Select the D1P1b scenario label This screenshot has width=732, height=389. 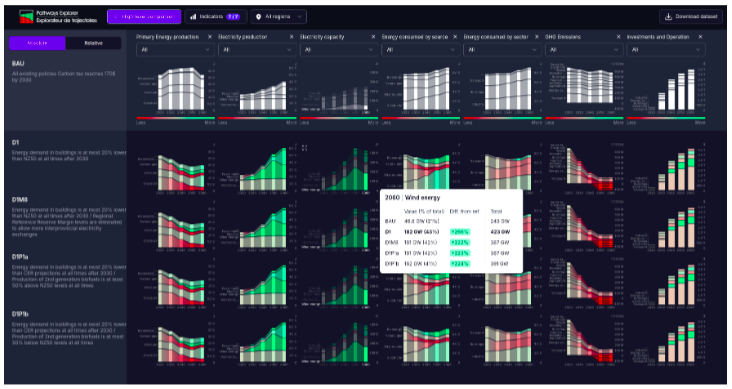coord(20,314)
